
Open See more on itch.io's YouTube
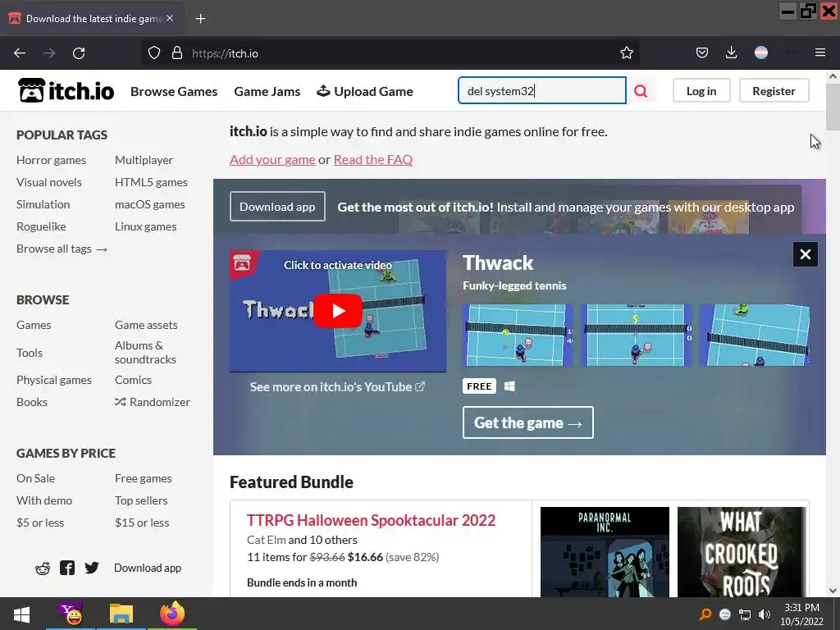tap(337, 387)
